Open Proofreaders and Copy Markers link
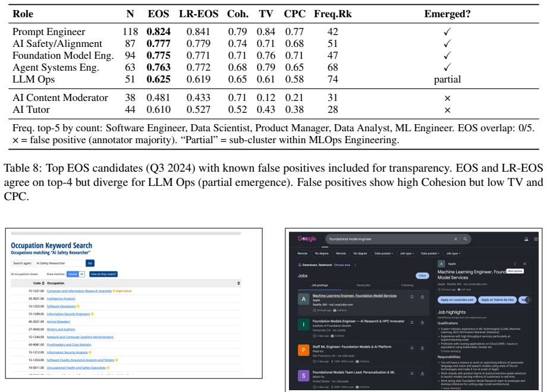Screen dimensions: 547x392 pyautogui.click(x=69, y=344)
